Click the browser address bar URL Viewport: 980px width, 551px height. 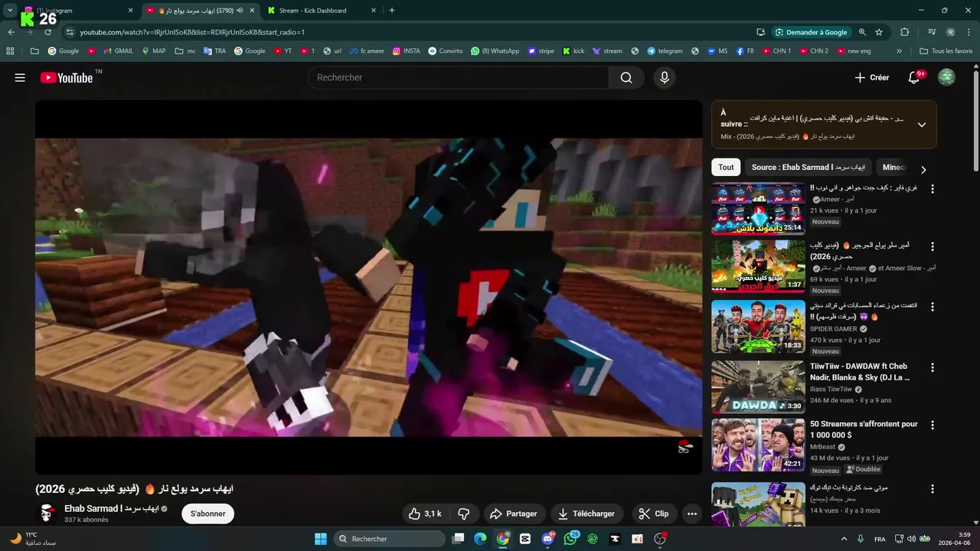[x=192, y=32]
